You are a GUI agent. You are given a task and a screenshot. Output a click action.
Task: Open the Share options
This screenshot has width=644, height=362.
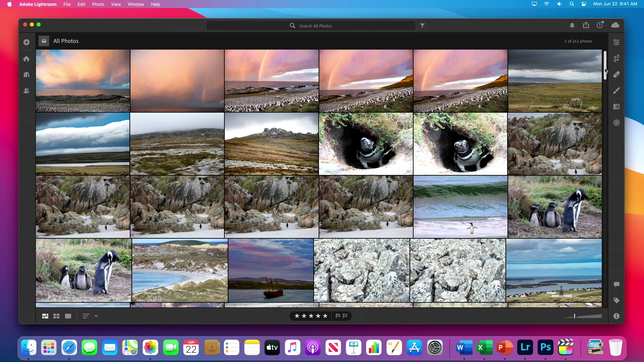586,25
